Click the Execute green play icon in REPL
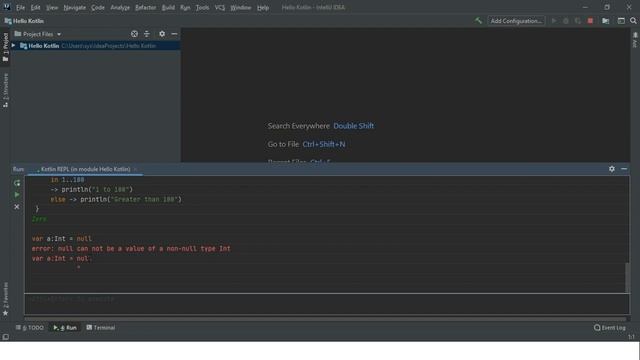 coord(17,195)
